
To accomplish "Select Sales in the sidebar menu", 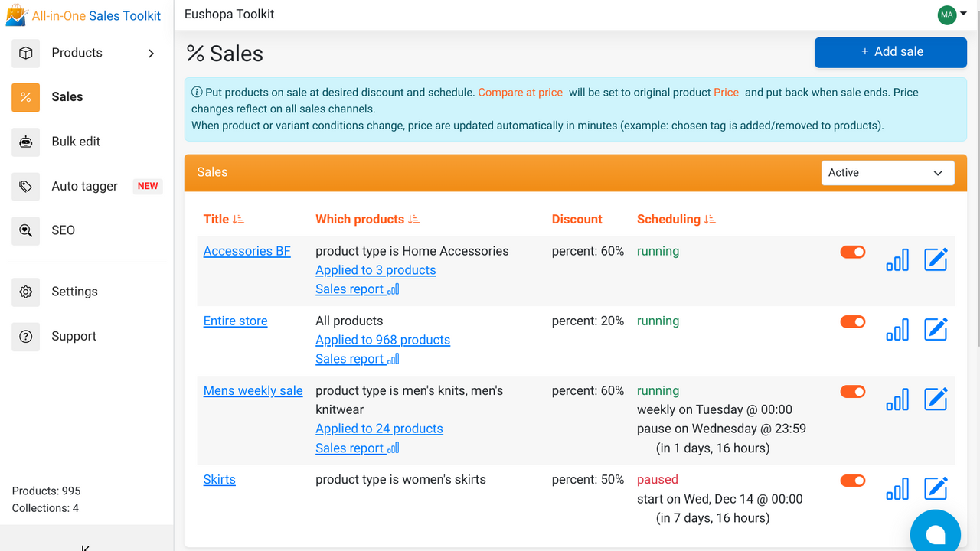I will pyautogui.click(x=67, y=97).
